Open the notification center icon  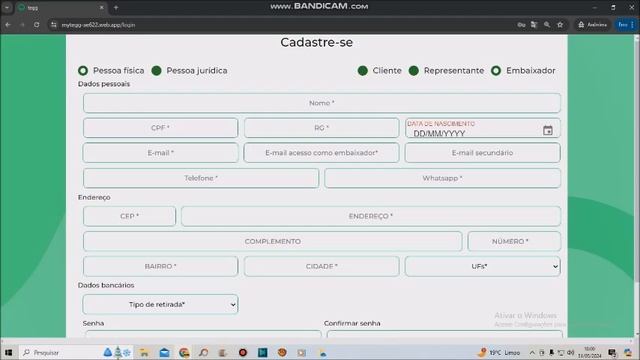[x=612, y=353]
